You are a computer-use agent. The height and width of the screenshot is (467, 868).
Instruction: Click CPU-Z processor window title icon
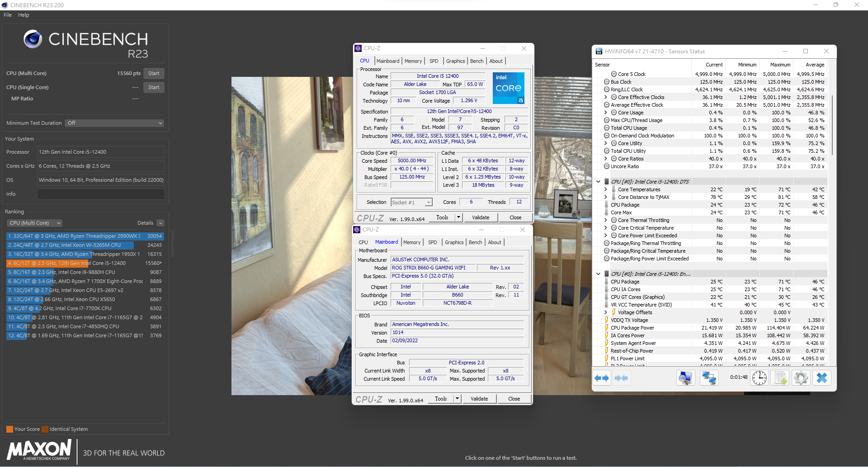(x=358, y=48)
